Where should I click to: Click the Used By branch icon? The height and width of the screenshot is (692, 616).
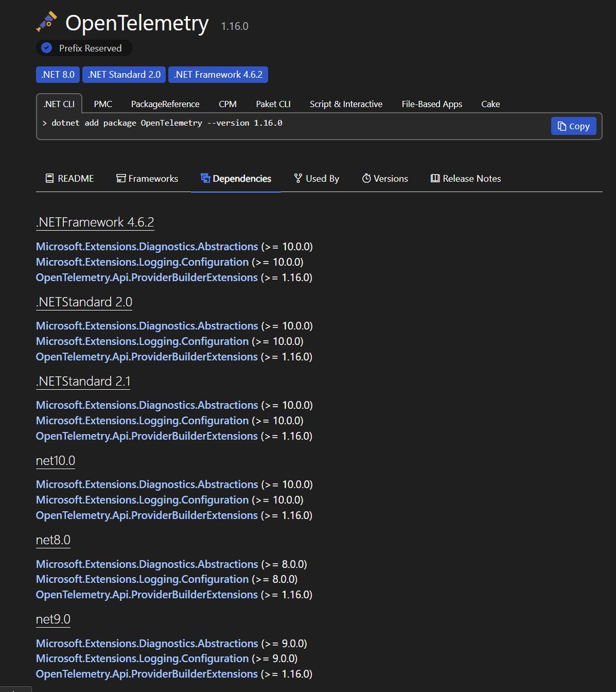click(298, 178)
